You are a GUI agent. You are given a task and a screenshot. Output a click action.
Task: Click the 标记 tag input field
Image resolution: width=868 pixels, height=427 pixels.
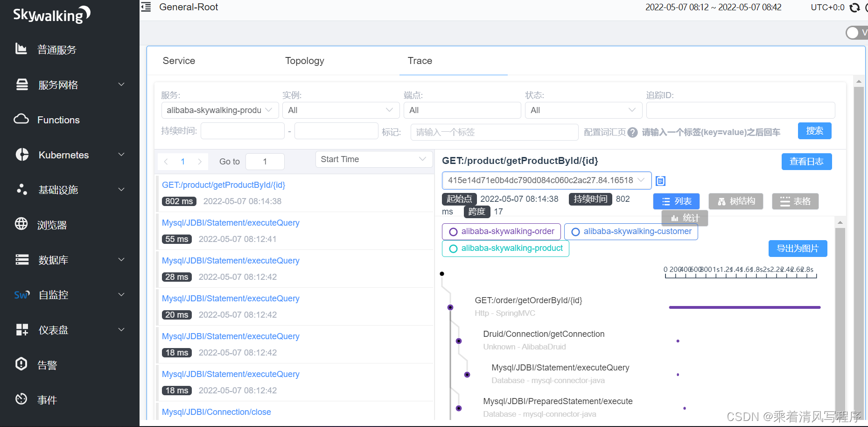pos(494,132)
